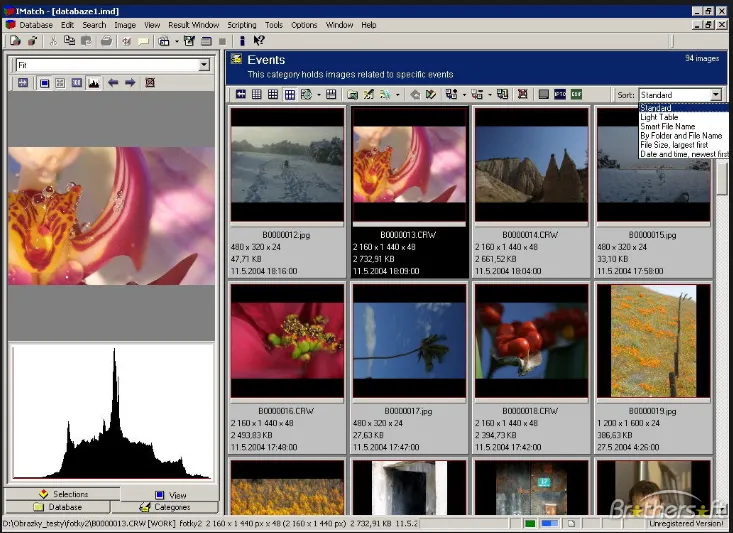The width and height of the screenshot is (733, 533).
Task: Click the red crossed-box icon in viewer toolbar
Action: coord(150,83)
